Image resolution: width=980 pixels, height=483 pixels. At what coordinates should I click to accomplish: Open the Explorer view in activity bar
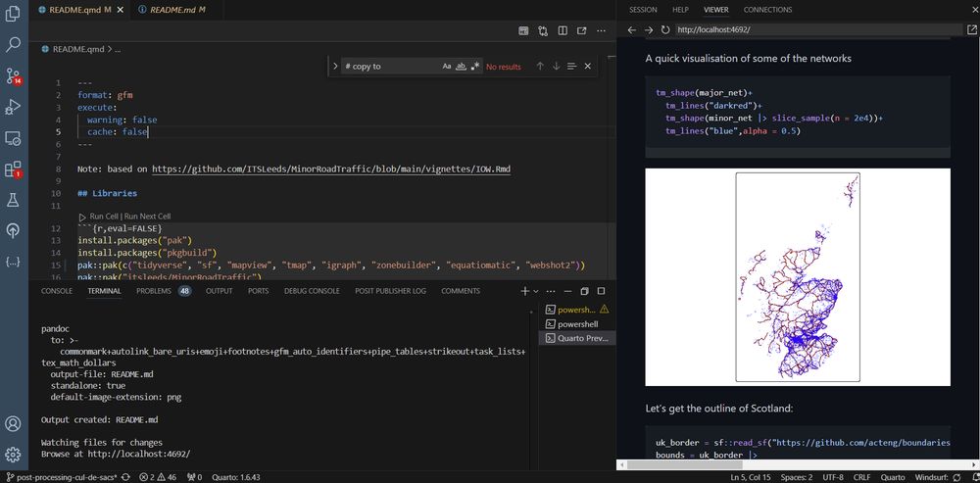(x=13, y=13)
